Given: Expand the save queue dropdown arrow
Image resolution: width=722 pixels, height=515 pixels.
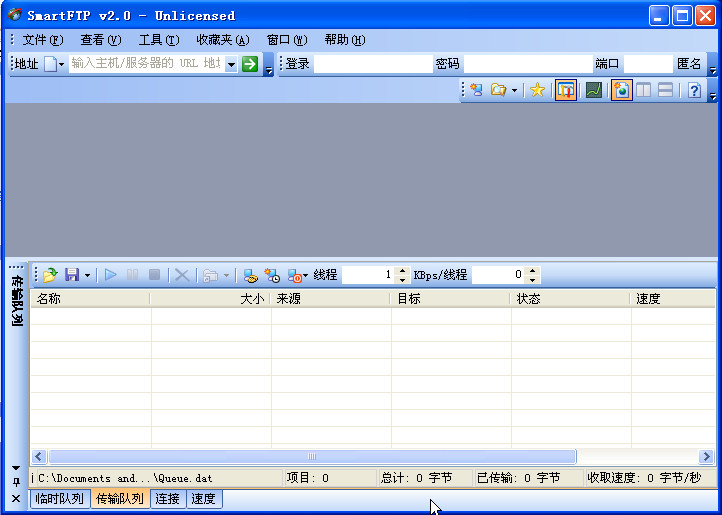Looking at the screenshot, I should click(87, 275).
